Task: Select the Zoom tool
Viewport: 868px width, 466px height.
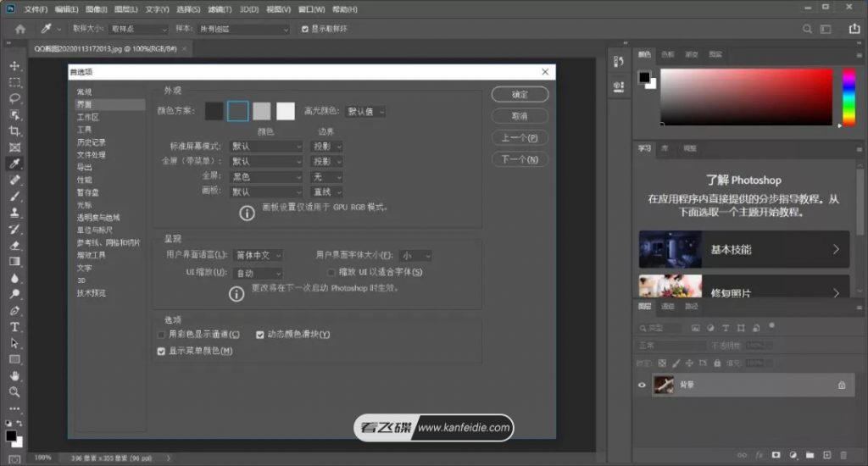Action: click(15, 391)
